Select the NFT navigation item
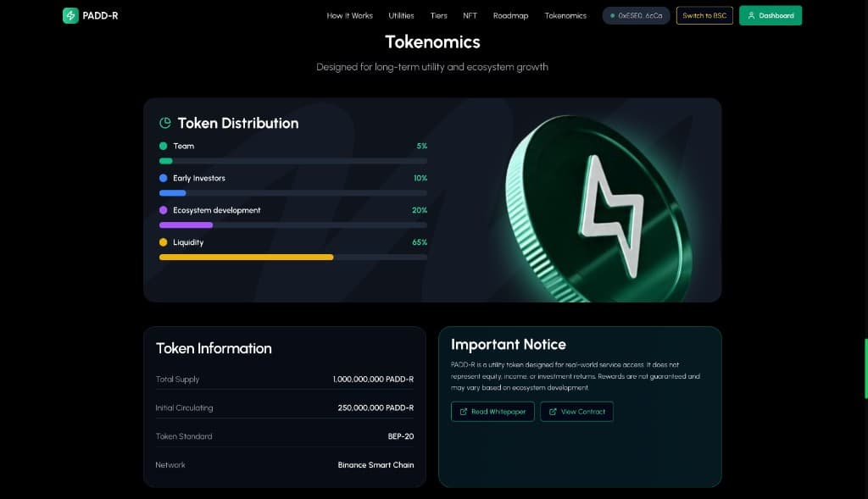This screenshot has width=868, height=499. point(470,15)
